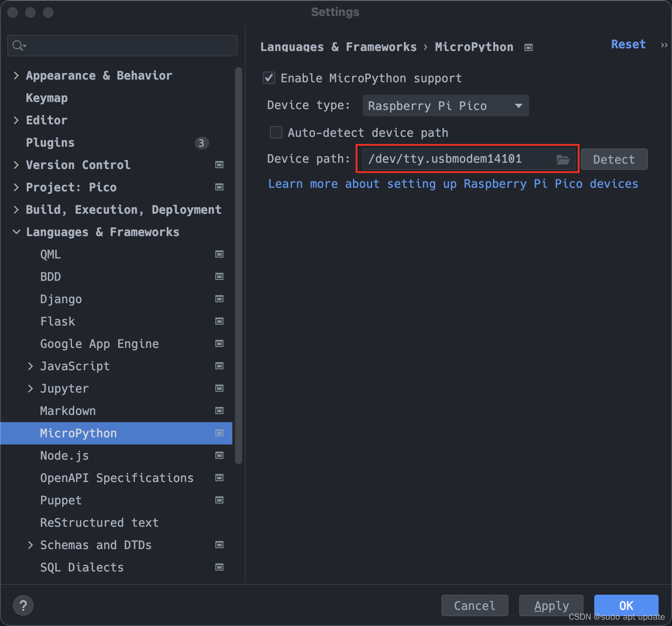Click the panel icon beside Project: Pico

(x=219, y=187)
